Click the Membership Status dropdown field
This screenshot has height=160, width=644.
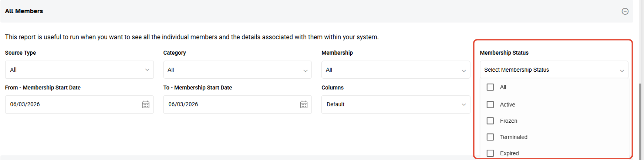coord(554,70)
